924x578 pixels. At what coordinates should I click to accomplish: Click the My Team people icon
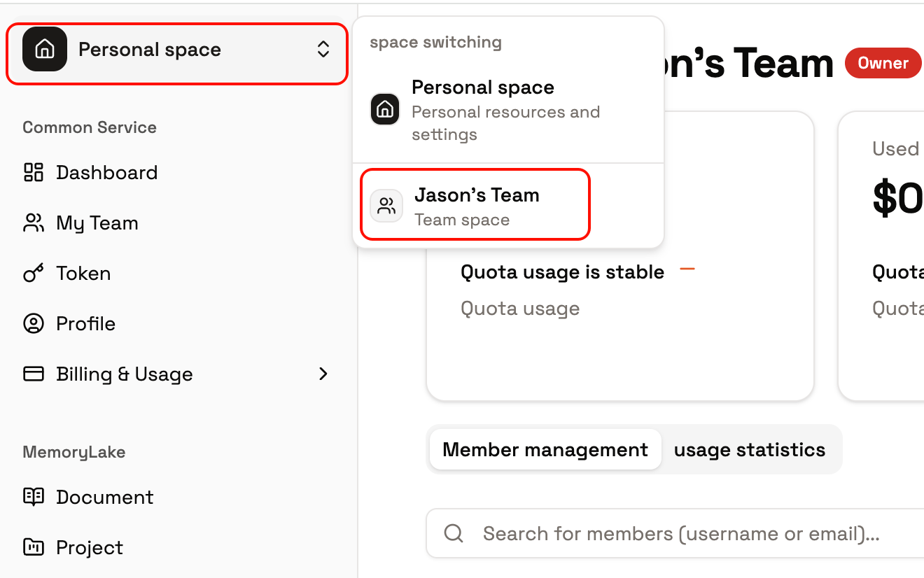tap(34, 223)
